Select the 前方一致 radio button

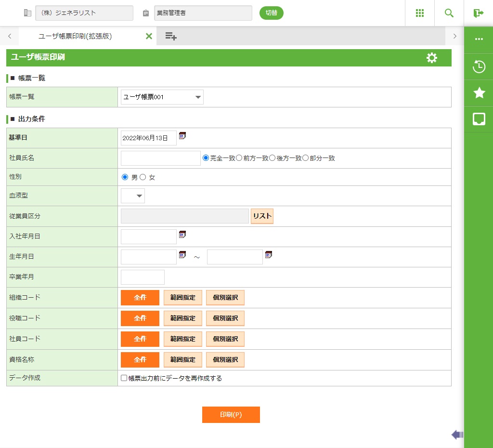(x=239, y=158)
